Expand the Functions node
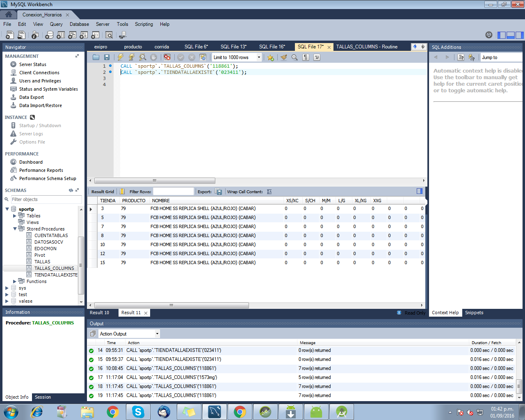 15,281
